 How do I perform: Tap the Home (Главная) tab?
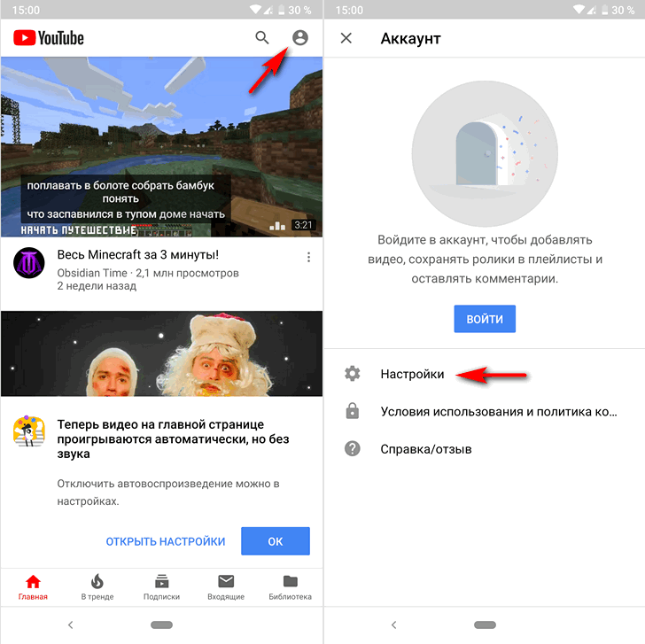(x=33, y=587)
